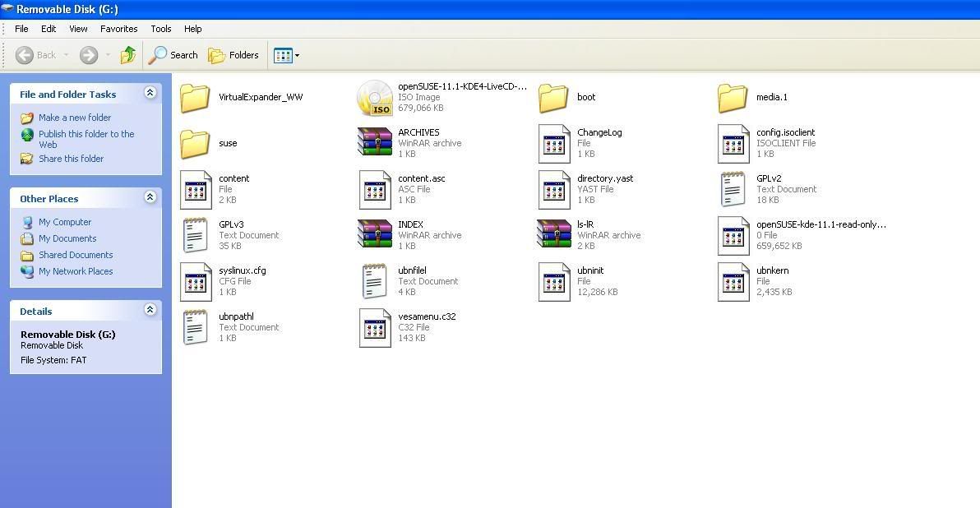The width and height of the screenshot is (980, 508).
Task: Select the ls-lR WinRAR archive icon
Action: (554, 233)
